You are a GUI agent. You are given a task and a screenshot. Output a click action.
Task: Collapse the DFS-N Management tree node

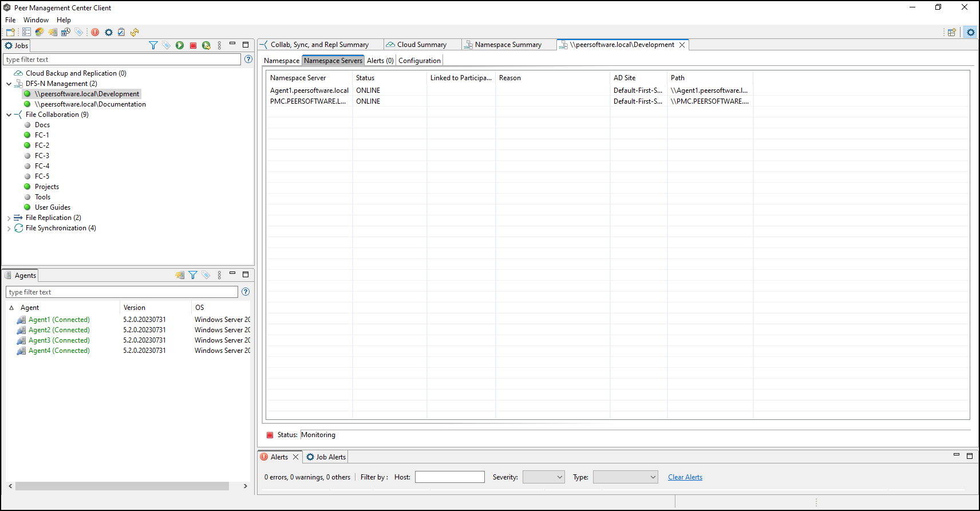click(x=9, y=84)
